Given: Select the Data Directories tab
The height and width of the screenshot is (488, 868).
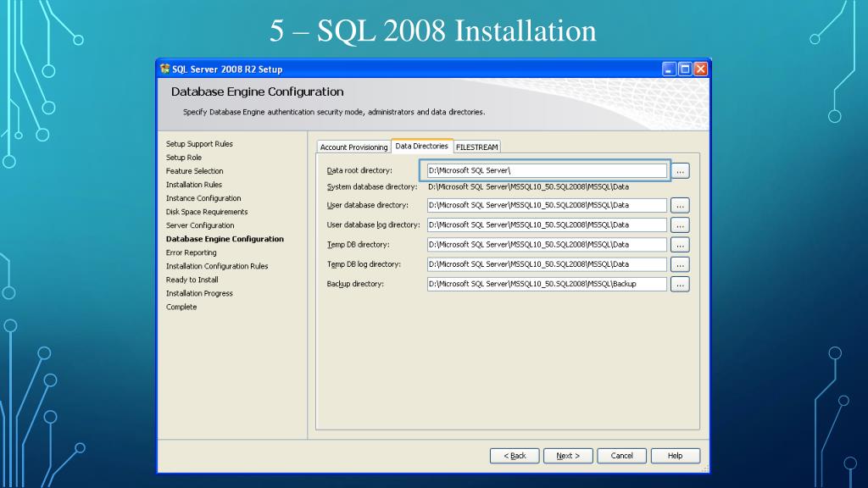Looking at the screenshot, I should 421,146.
